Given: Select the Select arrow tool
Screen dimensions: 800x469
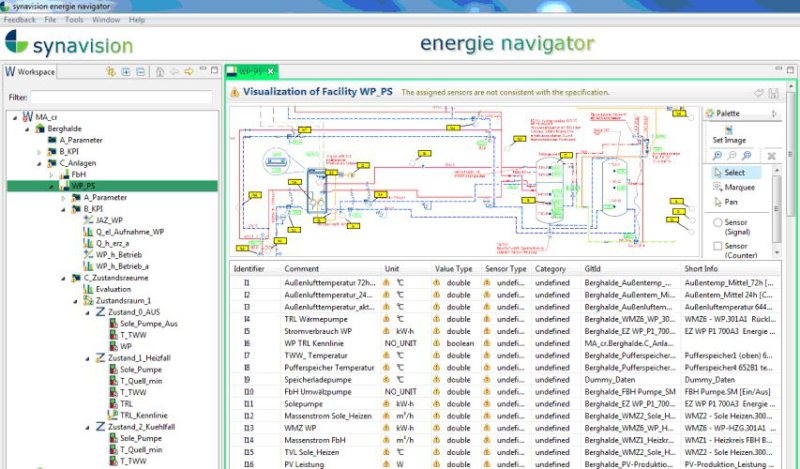Looking at the screenshot, I should pyautogui.click(x=734, y=172).
